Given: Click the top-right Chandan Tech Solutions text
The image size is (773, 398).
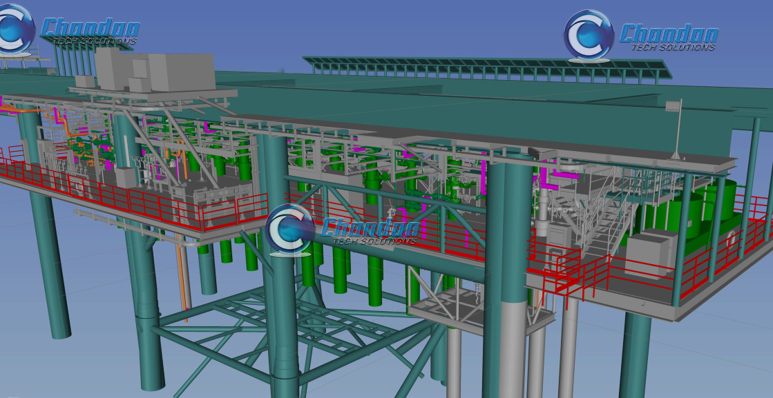Looking at the screenshot, I should click(669, 38).
